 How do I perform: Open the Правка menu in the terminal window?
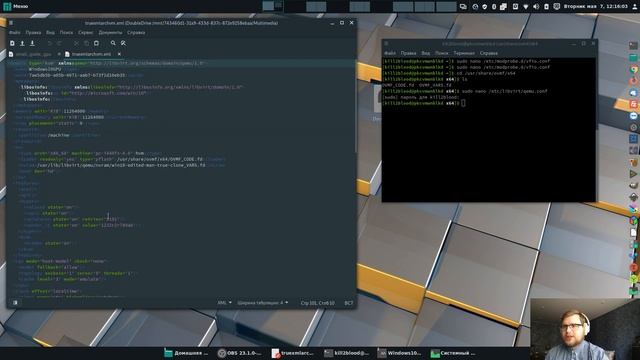pyautogui.click(x=408, y=53)
